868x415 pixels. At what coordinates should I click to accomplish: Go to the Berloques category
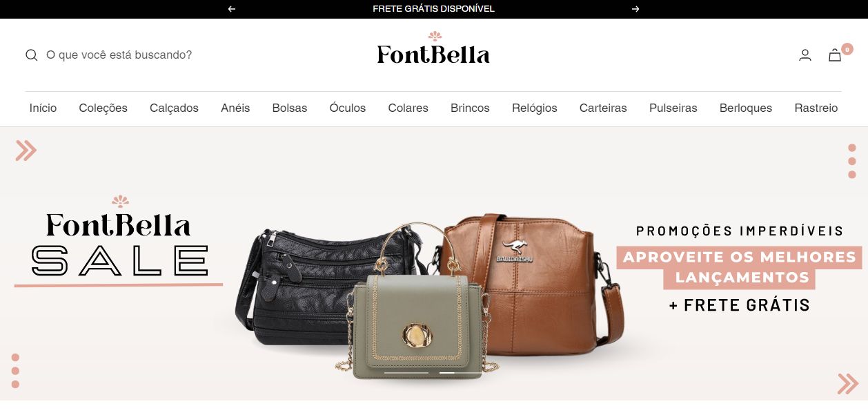[x=746, y=108]
